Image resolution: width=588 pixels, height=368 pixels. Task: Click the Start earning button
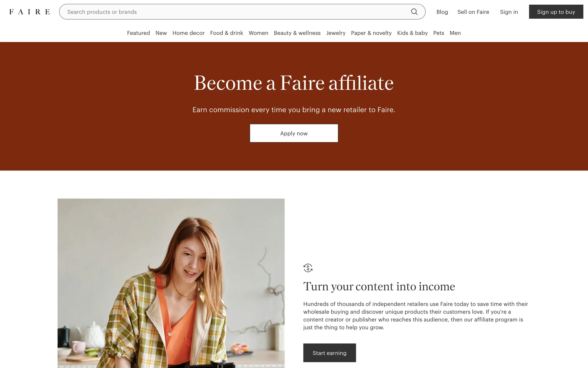click(x=330, y=353)
